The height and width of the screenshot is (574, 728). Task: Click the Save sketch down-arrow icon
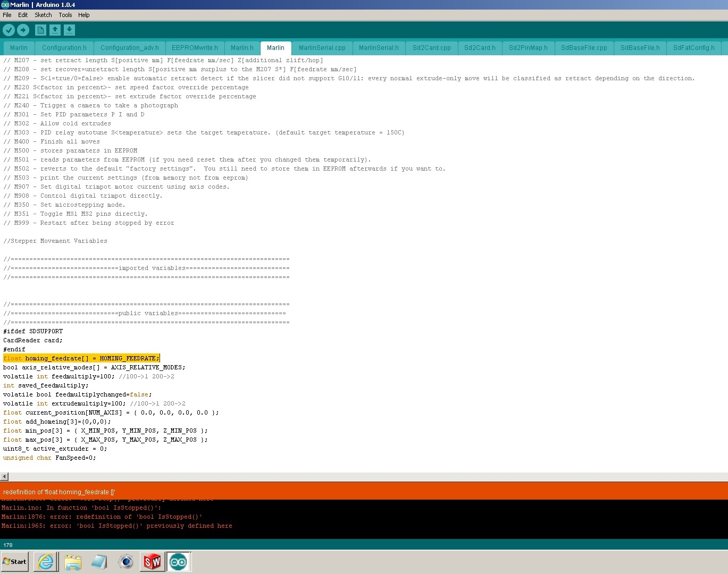70,30
